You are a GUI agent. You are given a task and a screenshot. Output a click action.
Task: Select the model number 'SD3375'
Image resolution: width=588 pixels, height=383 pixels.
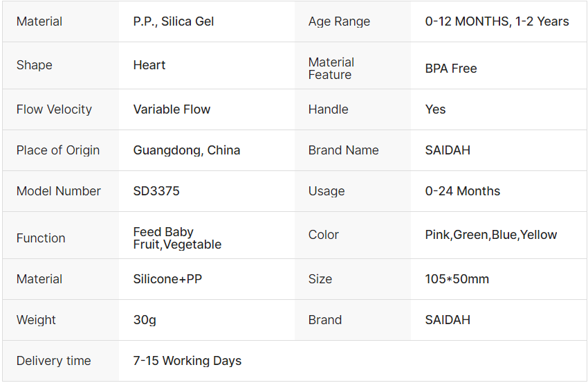point(156,191)
